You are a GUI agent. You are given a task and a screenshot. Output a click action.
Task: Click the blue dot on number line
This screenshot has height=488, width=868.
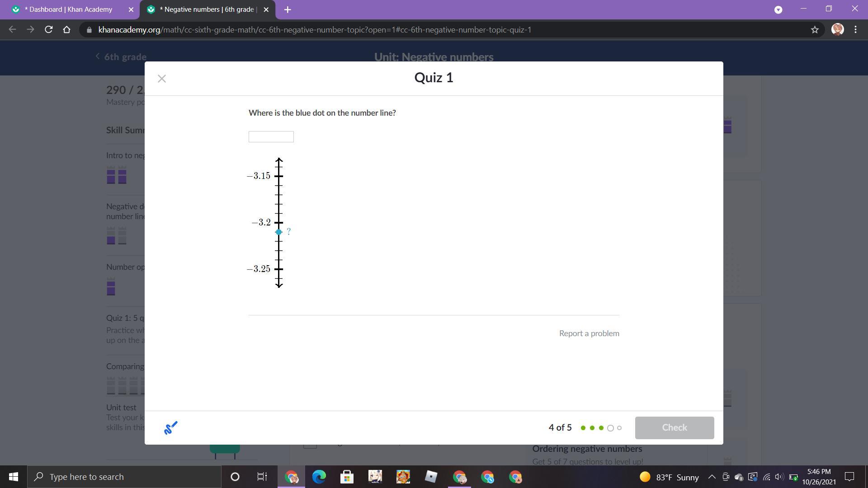point(278,232)
